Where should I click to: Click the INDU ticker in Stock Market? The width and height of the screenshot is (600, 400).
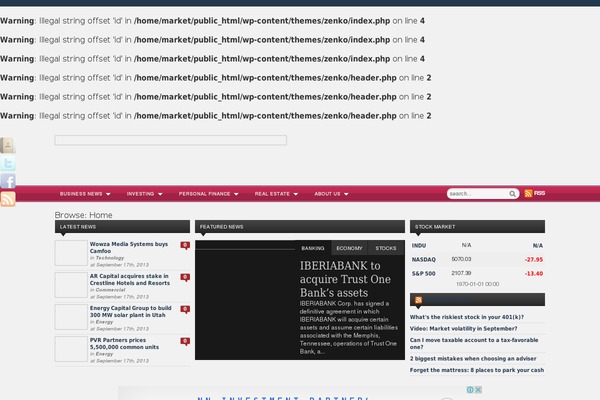[419, 246]
